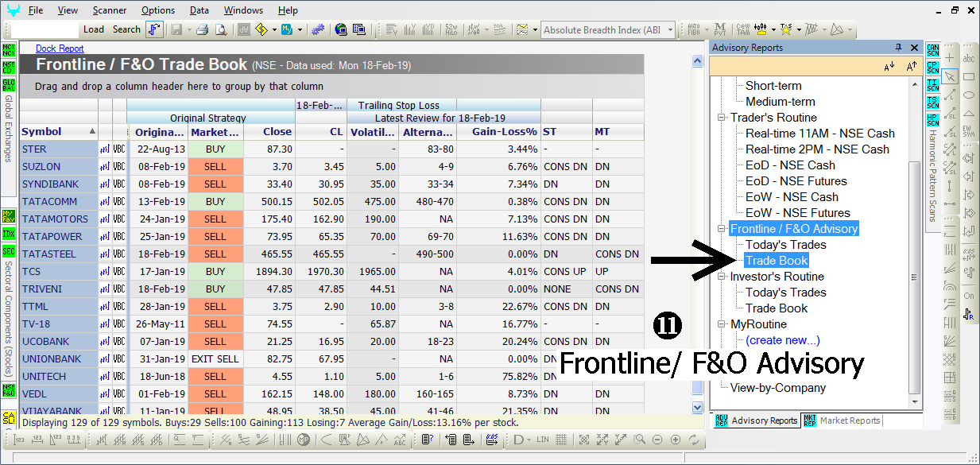Toggle LIN scale in bottom toolbar
The width and height of the screenshot is (980, 465).
coord(543,439)
